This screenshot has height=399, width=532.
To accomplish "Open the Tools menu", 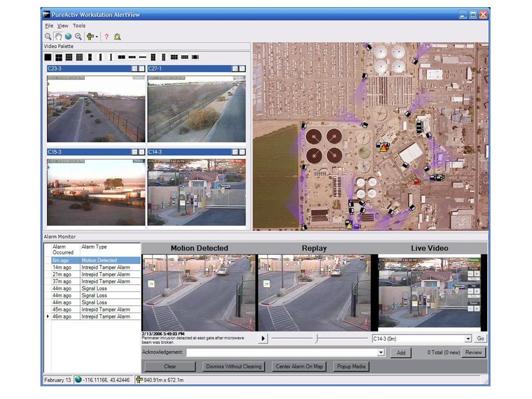I will (79, 25).
